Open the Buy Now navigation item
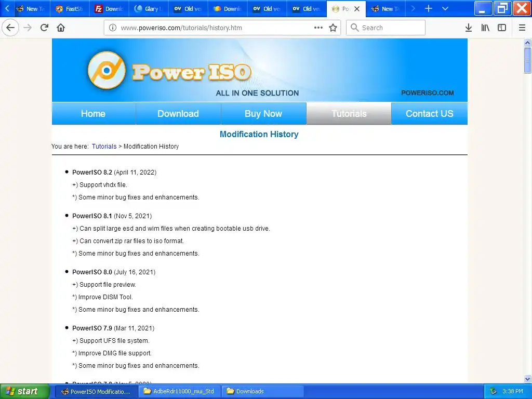Image resolution: width=532 pixels, height=399 pixels. click(x=263, y=114)
